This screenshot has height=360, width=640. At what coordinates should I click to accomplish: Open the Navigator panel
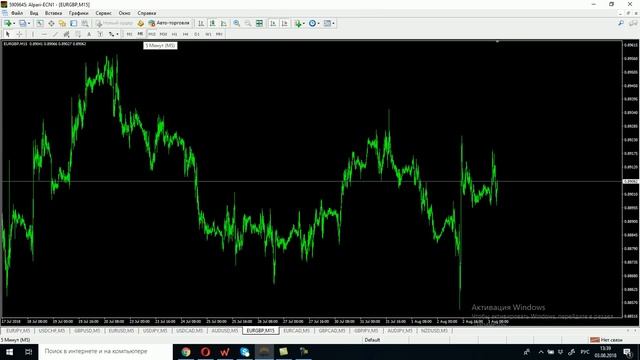tap(62, 23)
